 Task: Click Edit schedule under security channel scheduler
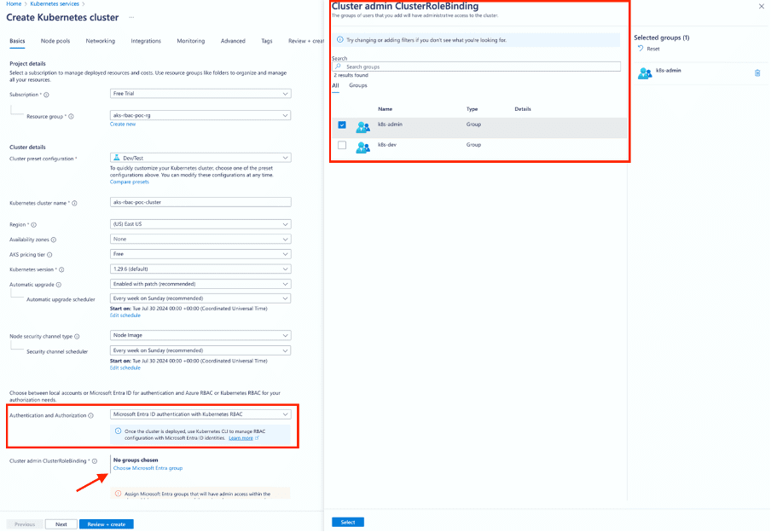pyautogui.click(x=125, y=367)
